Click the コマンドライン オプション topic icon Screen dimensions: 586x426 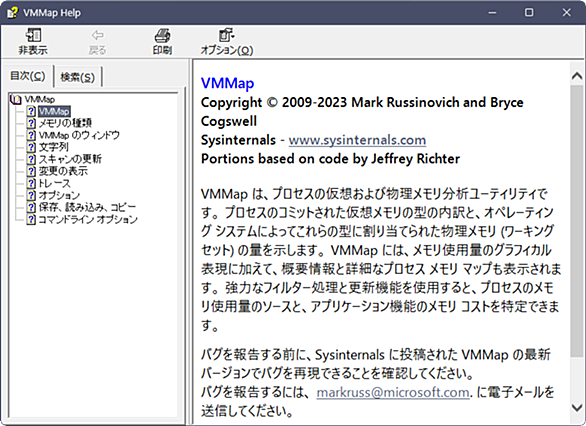click(x=31, y=219)
